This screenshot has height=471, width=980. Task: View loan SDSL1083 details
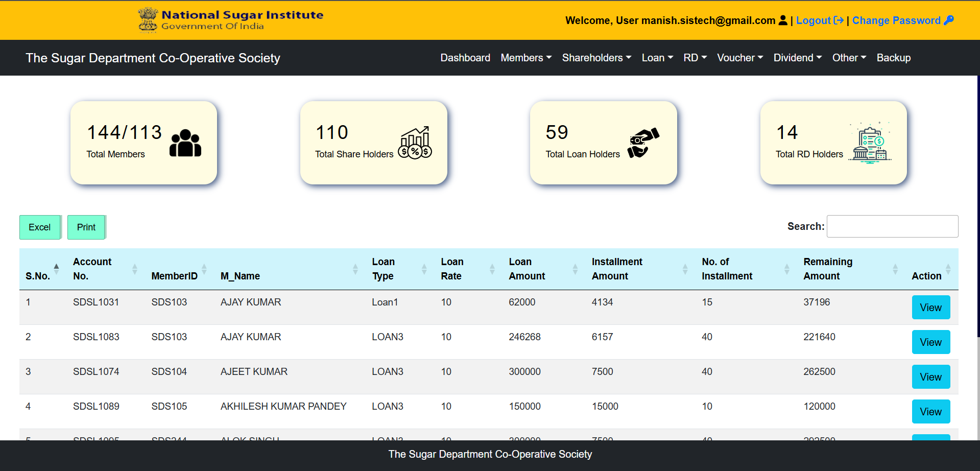[x=931, y=342]
